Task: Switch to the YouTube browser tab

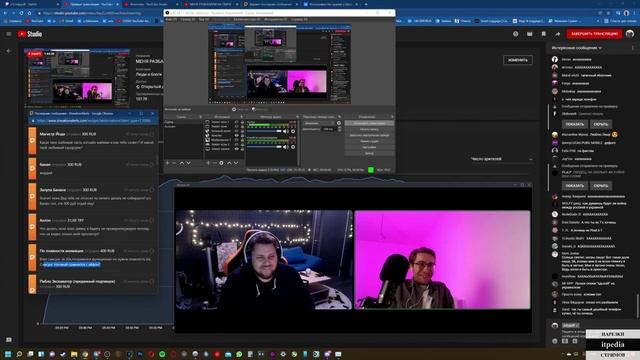Action: (91, 4)
